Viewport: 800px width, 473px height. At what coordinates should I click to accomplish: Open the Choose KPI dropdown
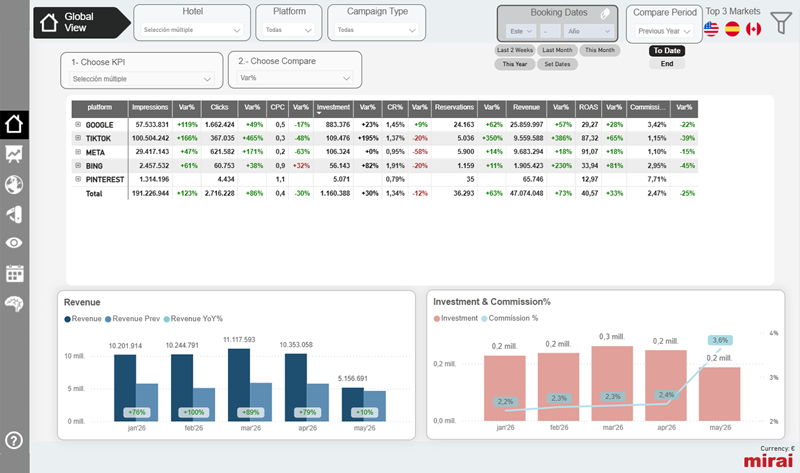[142, 79]
